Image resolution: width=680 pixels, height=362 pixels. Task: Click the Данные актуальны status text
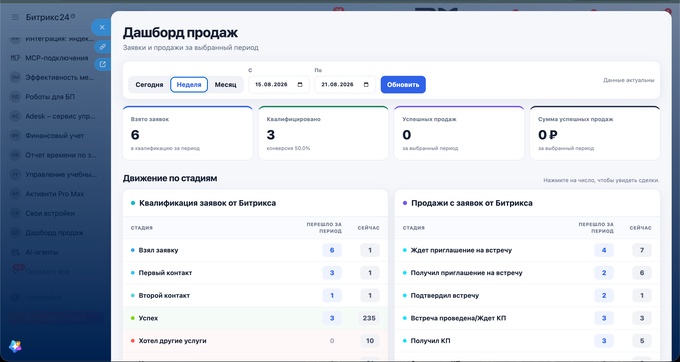pyautogui.click(x=629, y=80)
